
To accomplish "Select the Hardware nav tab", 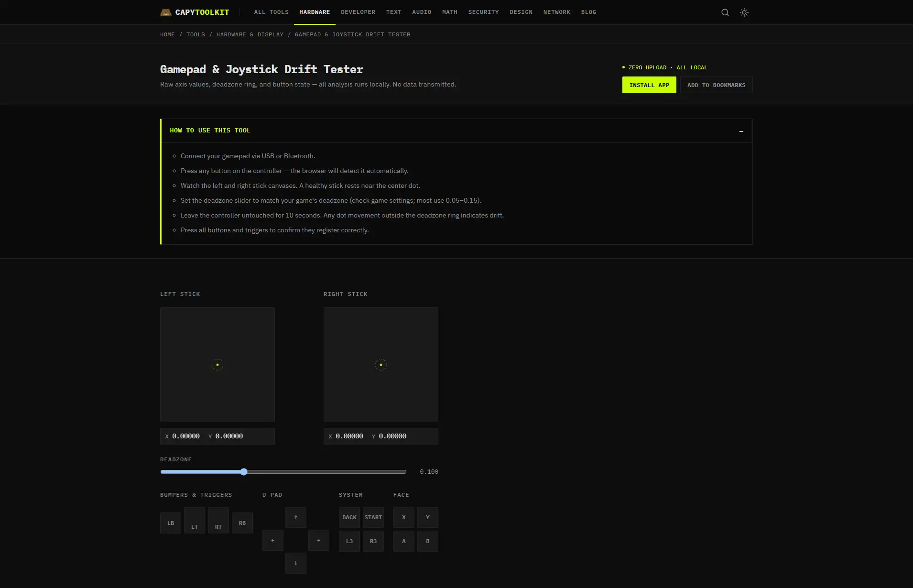I will pyautogui.click(x=315, y=12).
